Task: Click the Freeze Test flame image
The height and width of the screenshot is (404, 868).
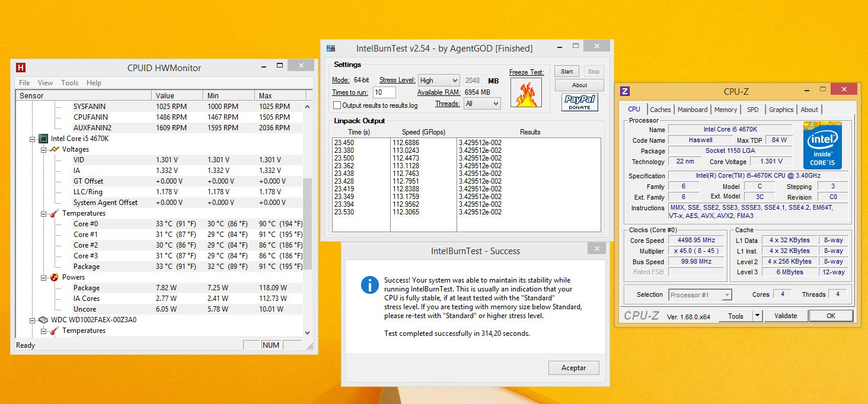Action: tap(526, 93)
